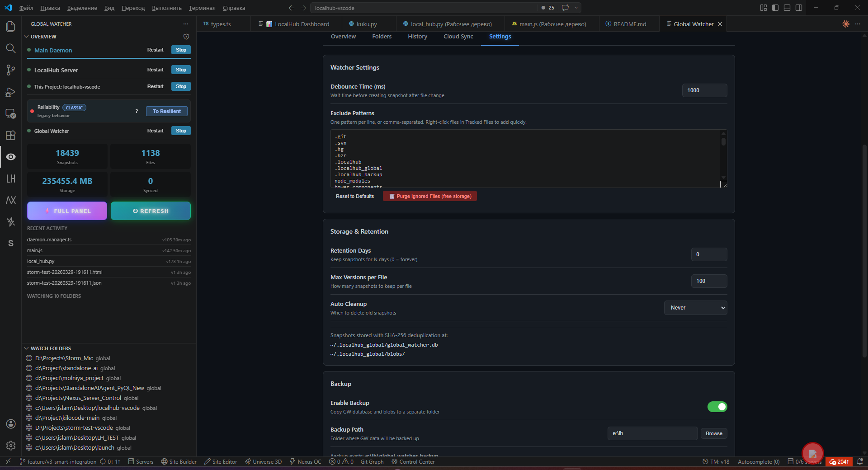Select d:\Project\kilocode-main watch folder

coord(110,418)
